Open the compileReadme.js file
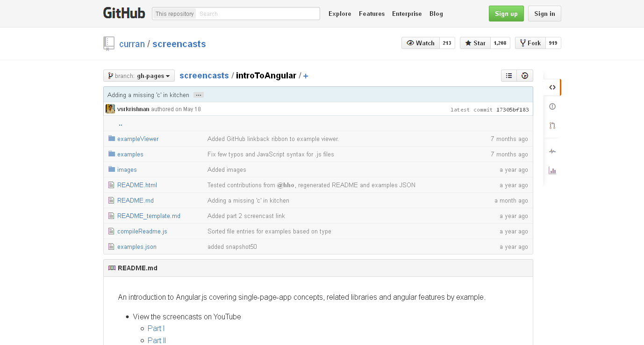This screenshot has height=345, width=644. point(142,231)
